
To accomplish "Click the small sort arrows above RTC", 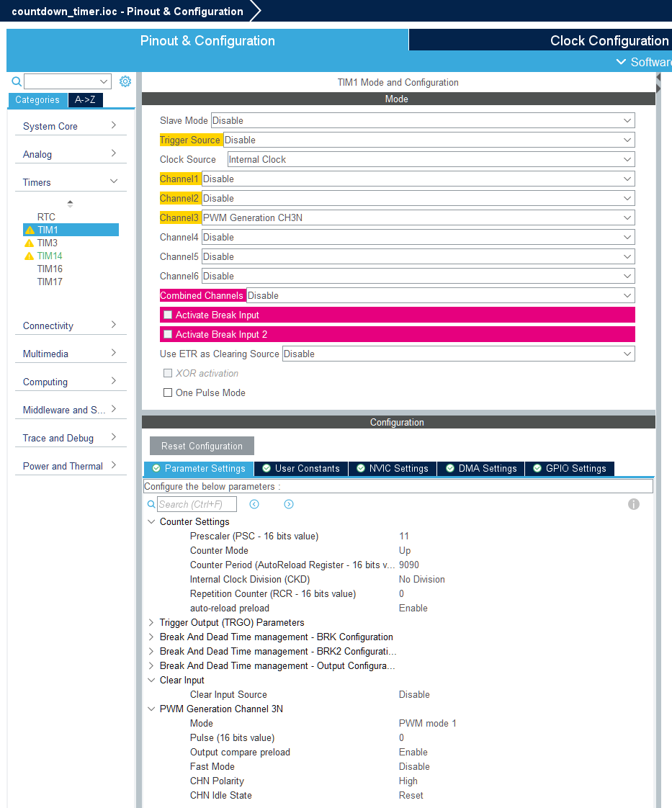I will [x=70, y=204].
